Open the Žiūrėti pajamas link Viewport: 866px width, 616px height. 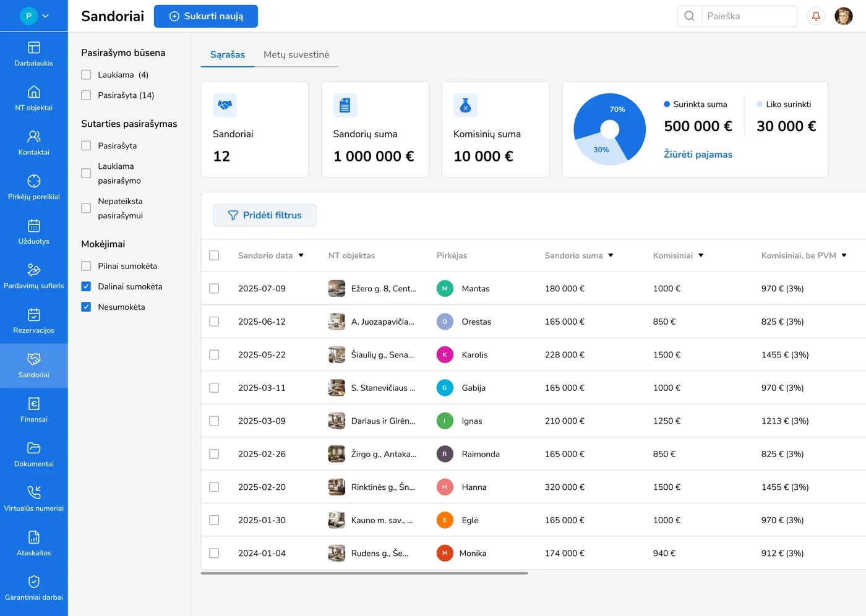tap(698, 155)
